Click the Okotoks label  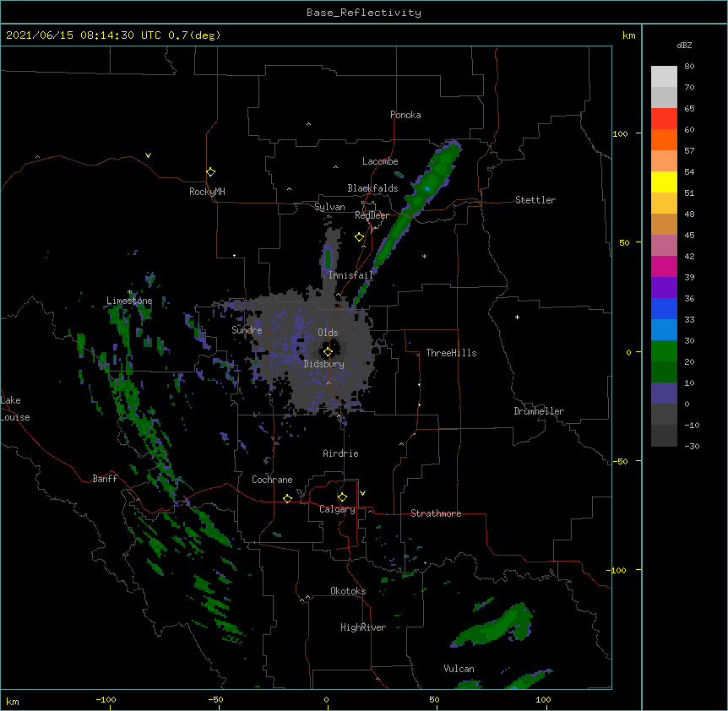tap(348, 591)
